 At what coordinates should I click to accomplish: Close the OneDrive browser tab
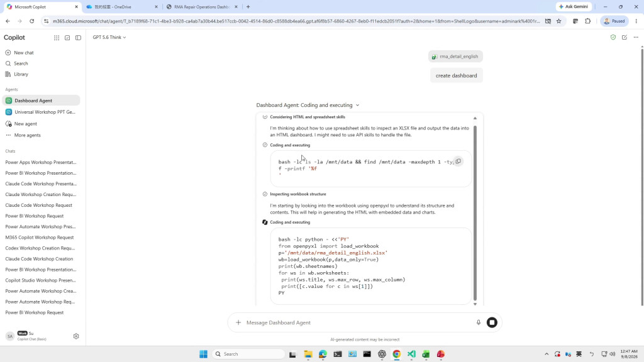point(156,7)
